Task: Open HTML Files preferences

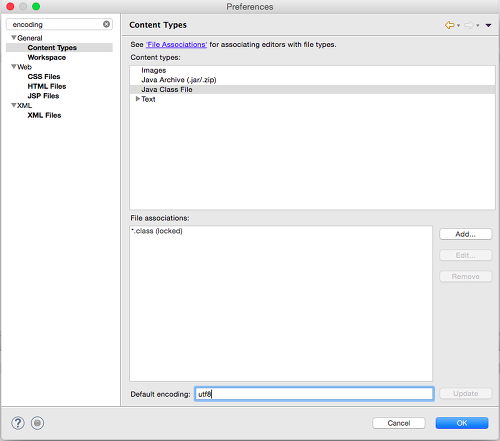Action: [47, 86]
